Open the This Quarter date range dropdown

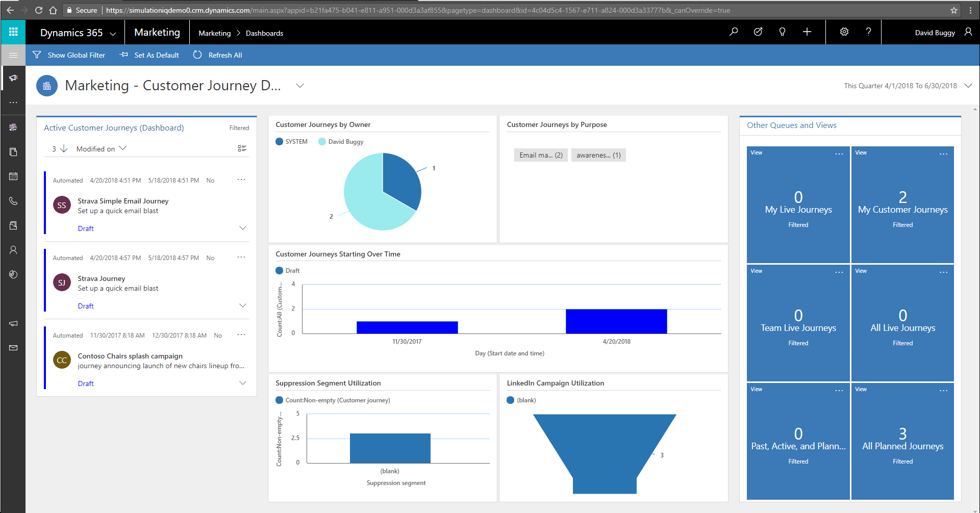tap(968, 86)
